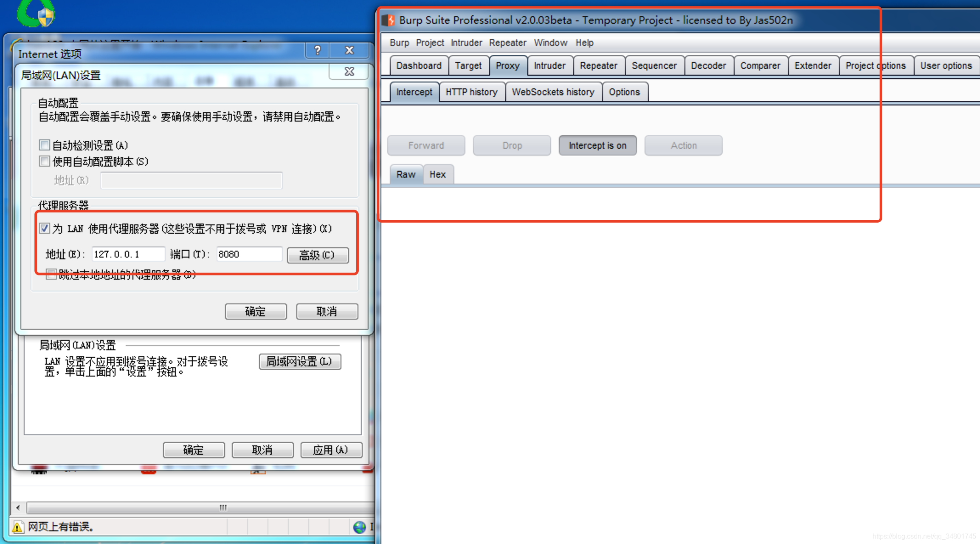Click 取消 in the LAN settings dialog

pos(327,312)
